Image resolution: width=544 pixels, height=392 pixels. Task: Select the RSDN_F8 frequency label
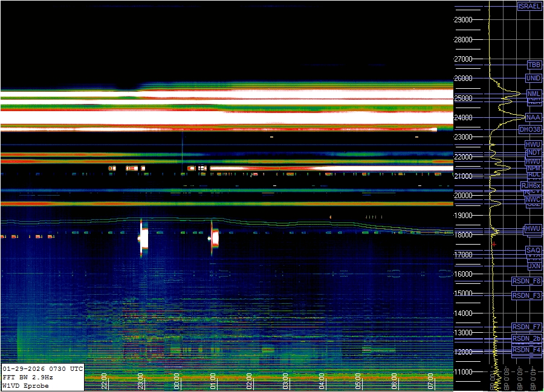[526, 281]
